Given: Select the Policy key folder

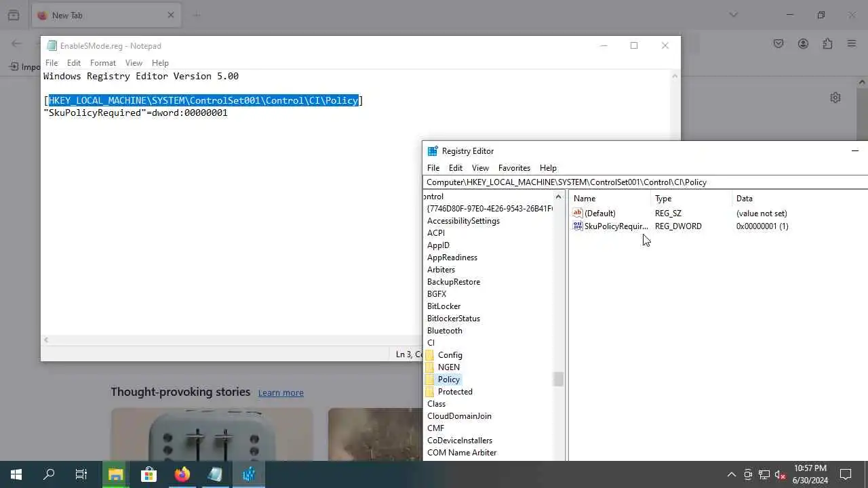Looking at the screenshot, I should coord(448,380).
